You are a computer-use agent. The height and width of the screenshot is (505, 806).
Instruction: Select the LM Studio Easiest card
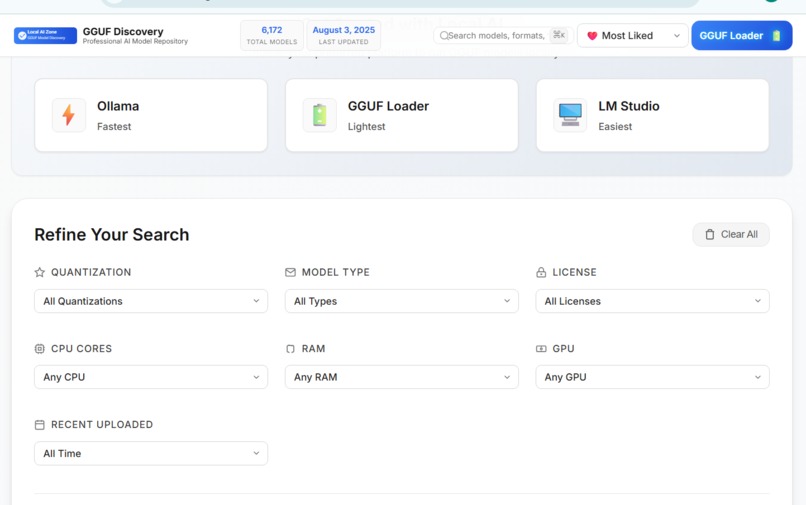coord(652,115)
